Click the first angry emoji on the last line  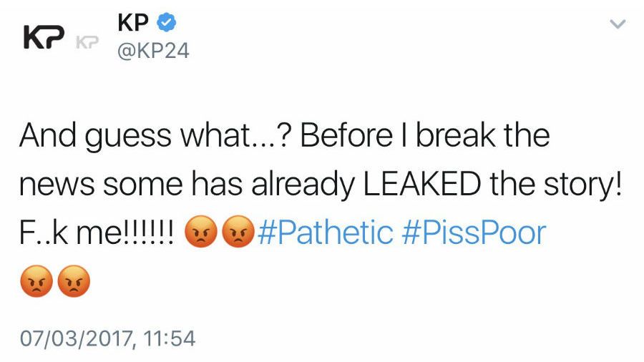tap(36, 280)
